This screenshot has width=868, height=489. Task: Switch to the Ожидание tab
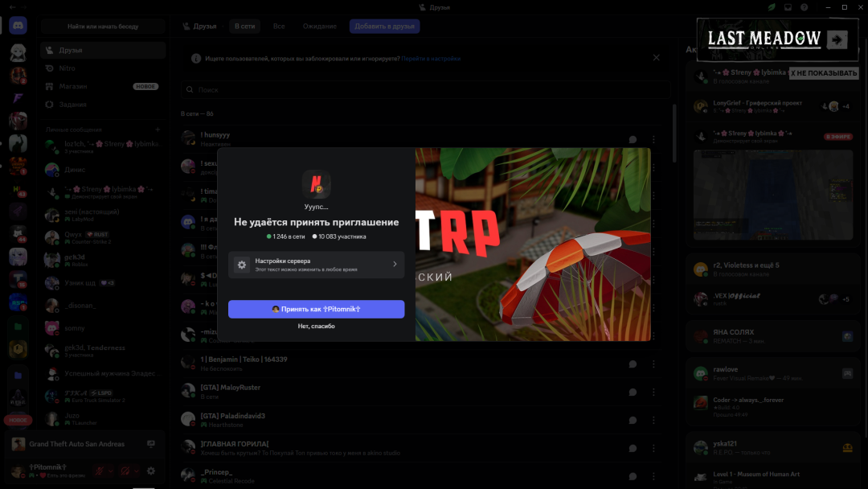(x=319, y=27)
